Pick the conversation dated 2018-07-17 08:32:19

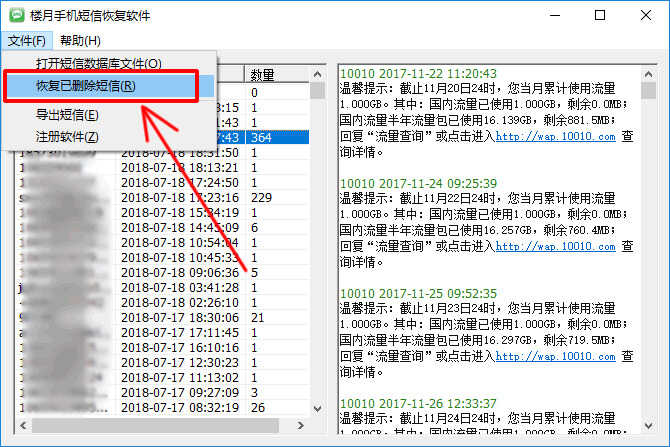pos(180,408)
